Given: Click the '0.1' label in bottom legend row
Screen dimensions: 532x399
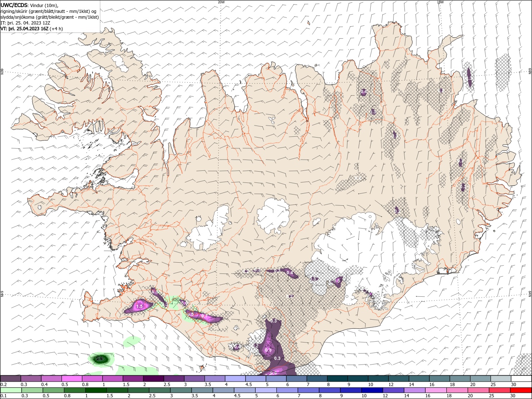Looking at the screenshot, I should click(3, 396).
